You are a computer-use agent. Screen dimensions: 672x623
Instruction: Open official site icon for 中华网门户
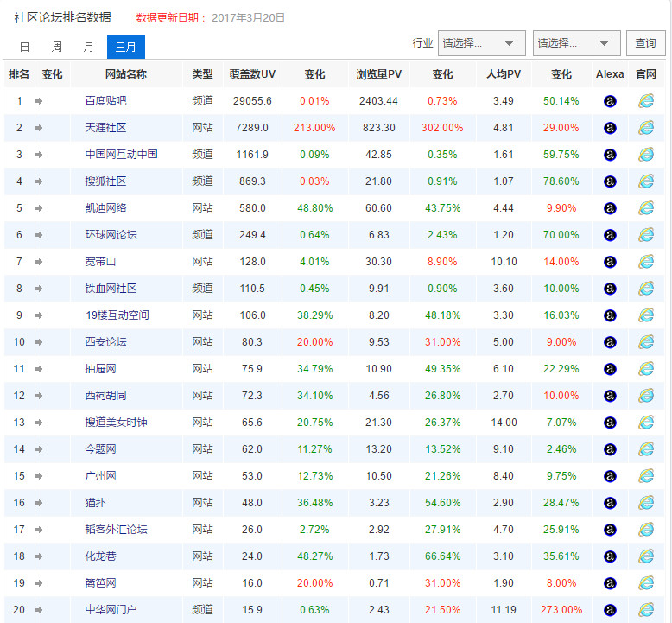point(646,610)
